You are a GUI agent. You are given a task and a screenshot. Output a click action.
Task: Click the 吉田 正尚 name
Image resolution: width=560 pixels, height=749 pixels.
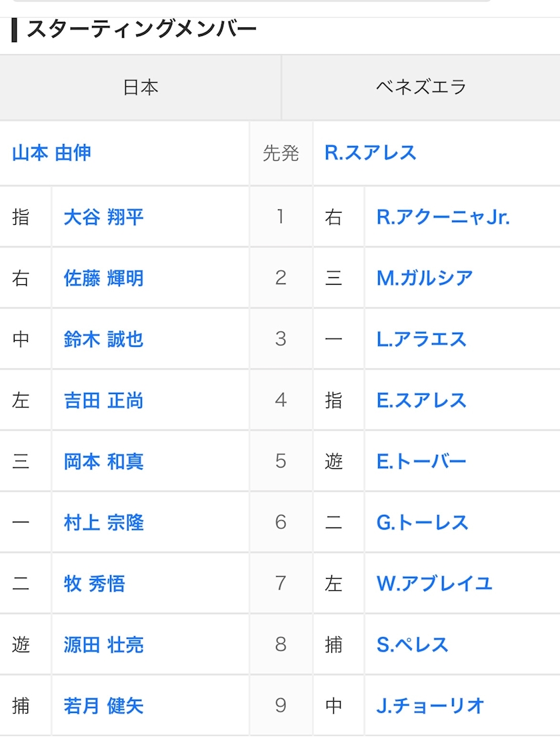(103, 400)
